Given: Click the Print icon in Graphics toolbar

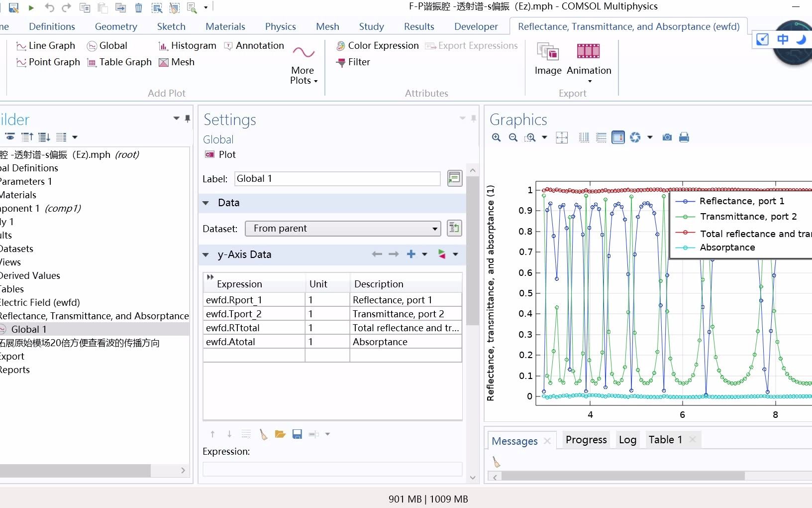Looking at the screenshot, I should 684,137.
